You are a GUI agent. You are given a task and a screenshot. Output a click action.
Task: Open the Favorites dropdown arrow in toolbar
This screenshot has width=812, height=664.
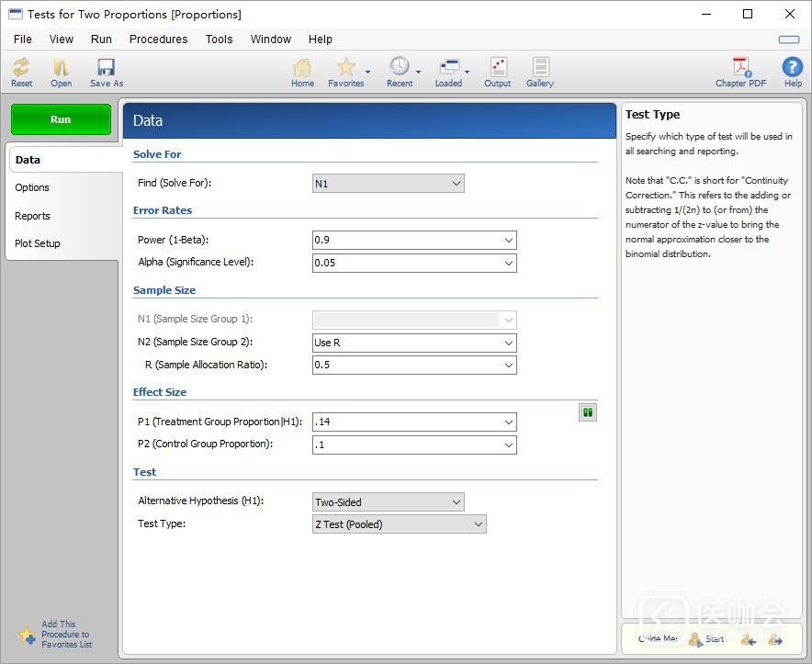(367, 72)
